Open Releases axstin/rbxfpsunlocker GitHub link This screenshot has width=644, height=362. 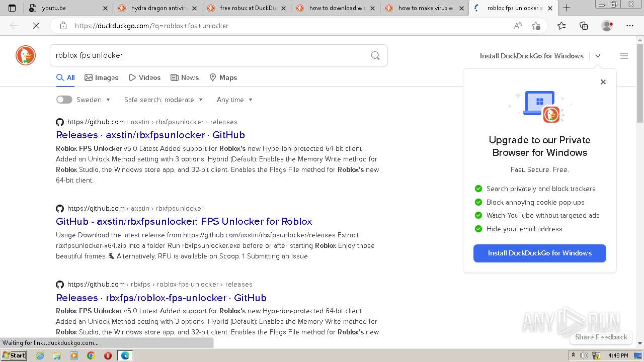coord(150,135)
